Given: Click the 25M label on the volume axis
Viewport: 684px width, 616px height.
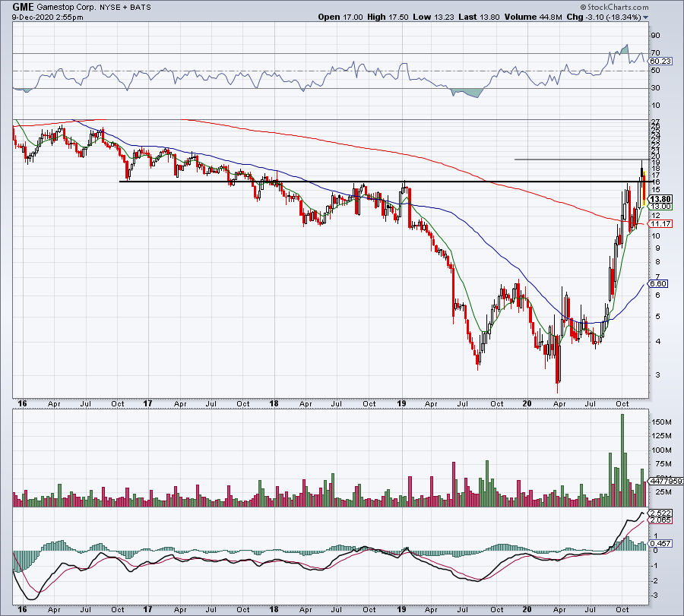Looking at the screenshot, I should pos(663,492).
